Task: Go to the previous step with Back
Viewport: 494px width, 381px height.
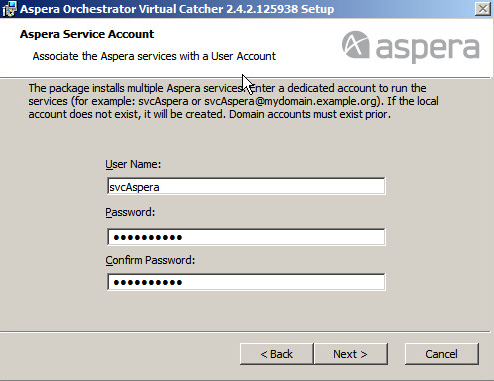Action: tap(276, 354)
